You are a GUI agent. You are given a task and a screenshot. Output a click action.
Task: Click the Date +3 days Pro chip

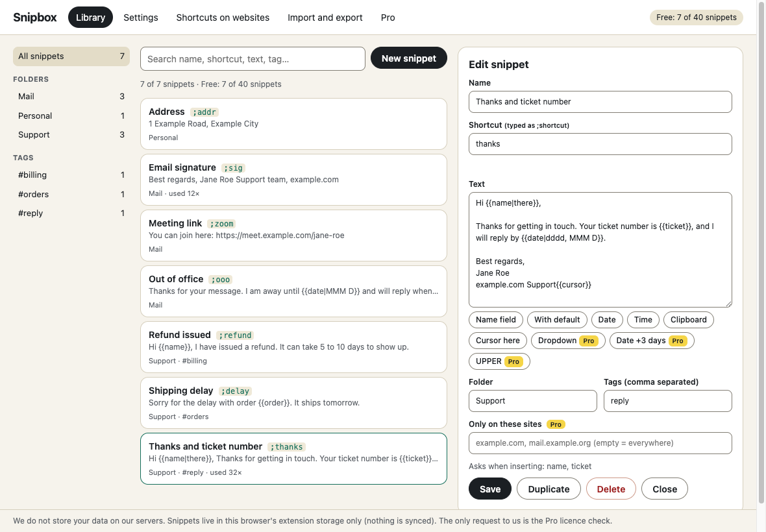[652, 341]
